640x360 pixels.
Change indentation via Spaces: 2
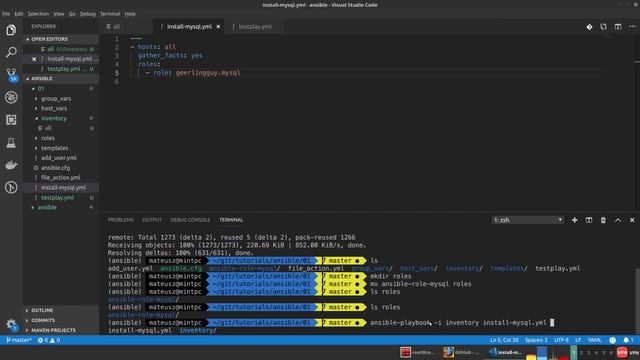click(536, 340)
